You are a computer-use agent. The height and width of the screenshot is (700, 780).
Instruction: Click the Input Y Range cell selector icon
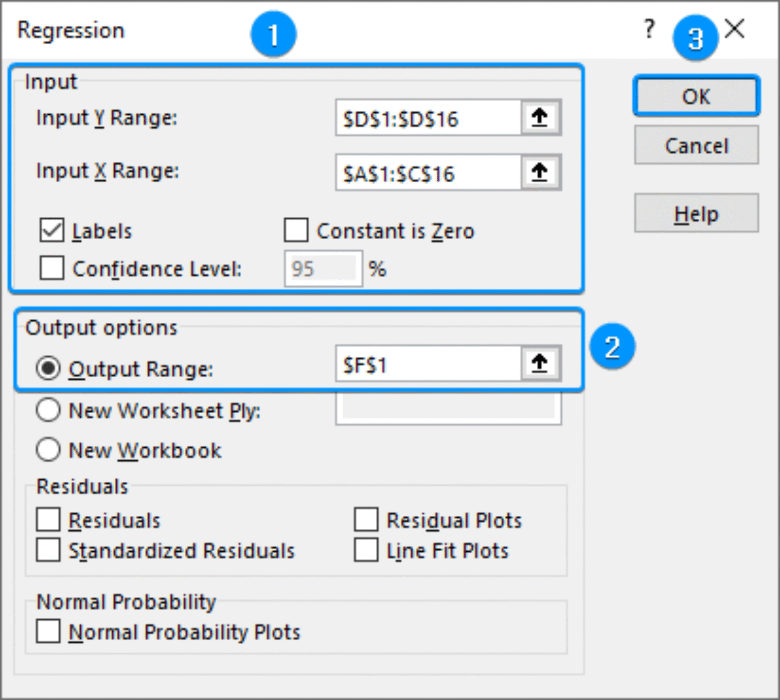tap(540, 118)
